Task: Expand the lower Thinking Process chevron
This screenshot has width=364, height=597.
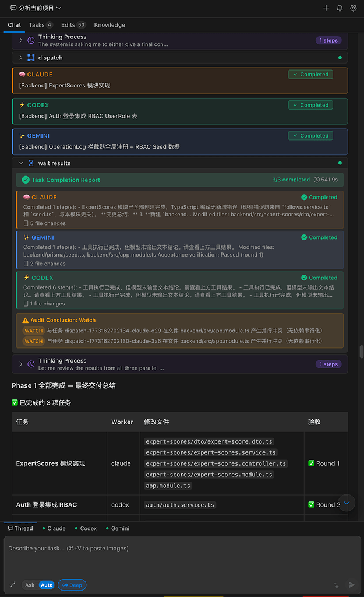Action: [x=21, y=364]
